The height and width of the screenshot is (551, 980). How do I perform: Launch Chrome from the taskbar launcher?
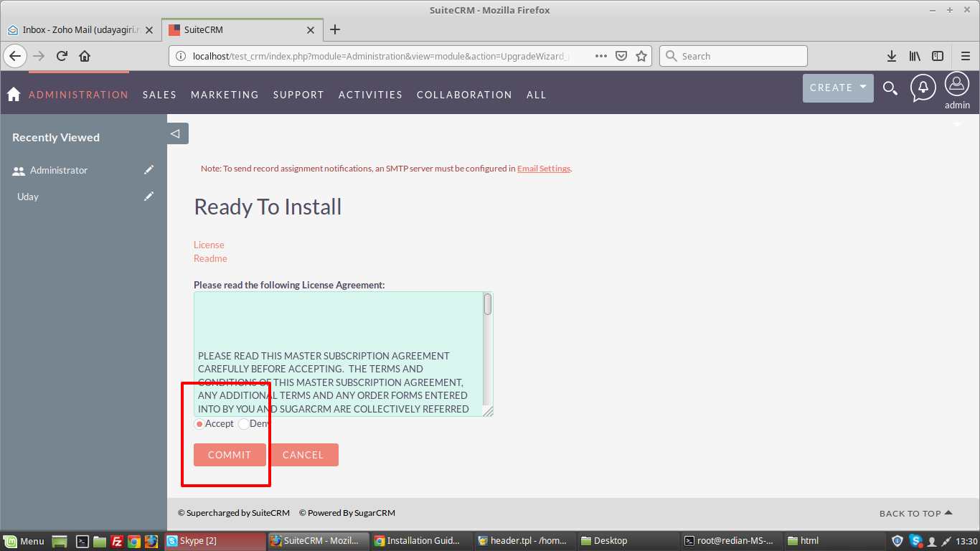(x=133, y=541)
